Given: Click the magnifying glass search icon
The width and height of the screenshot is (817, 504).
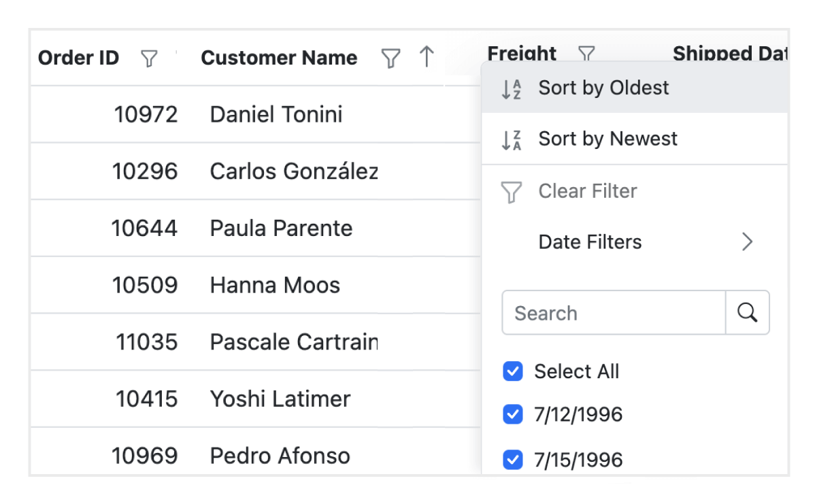Looking at the screenshot, I should (x=748, y=312).
